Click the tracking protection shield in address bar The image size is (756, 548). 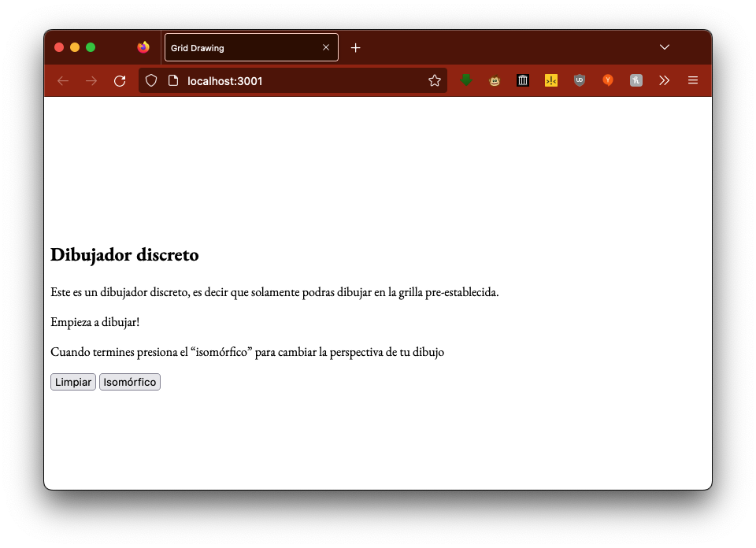click(x=152, y=80)
